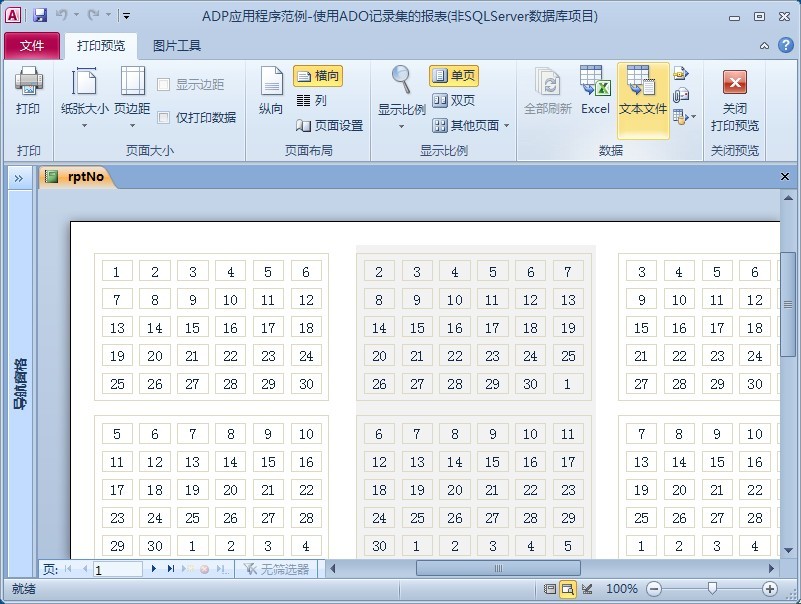This screenshot has width=801, height=604.
Task: Switch to Report view in status bar
Action: (x=550, y=589)
